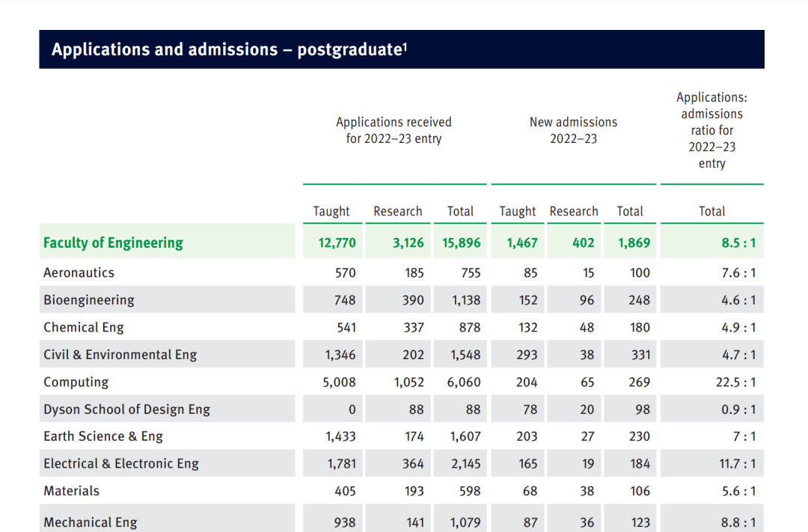Select Faculty of Engineering total admissions 1,869
The width and height of the screenshot is (808, 532).
tap(634, 242)
